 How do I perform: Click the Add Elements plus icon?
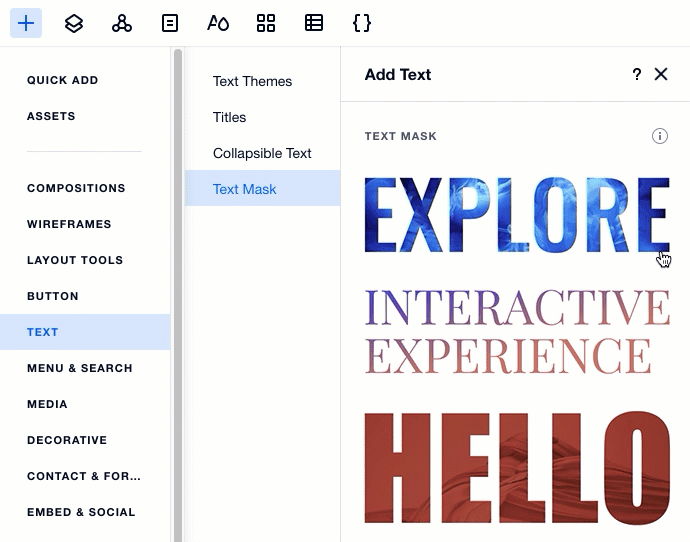[x=26, y=23]
